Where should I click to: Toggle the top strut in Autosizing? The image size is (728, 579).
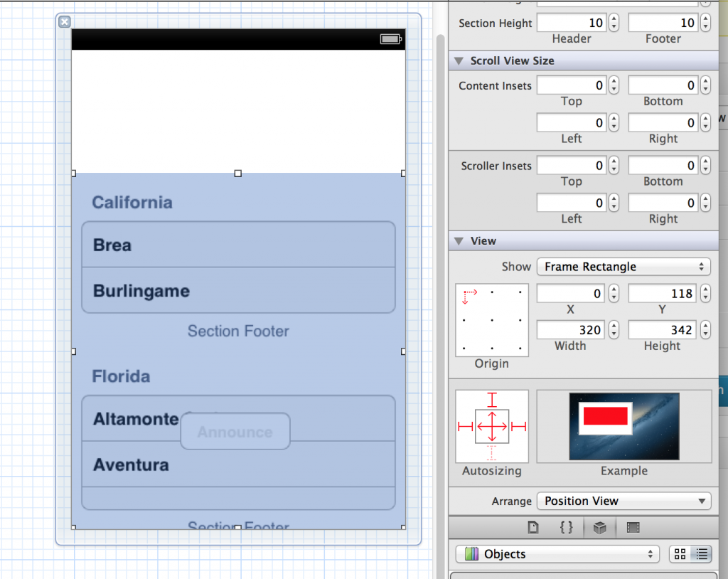492,400
